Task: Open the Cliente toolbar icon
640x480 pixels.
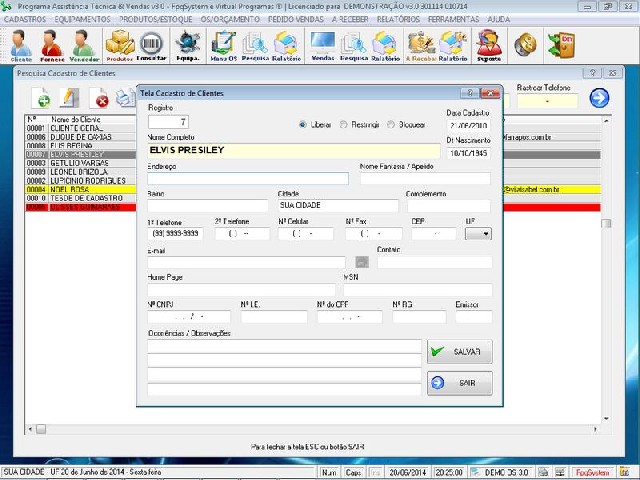Action: point(20,45)
